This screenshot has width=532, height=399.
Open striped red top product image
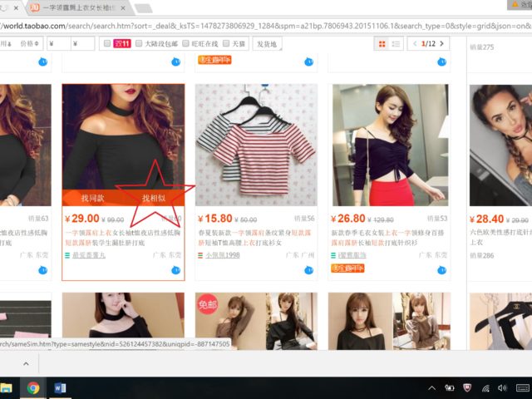tap(256, 145)
